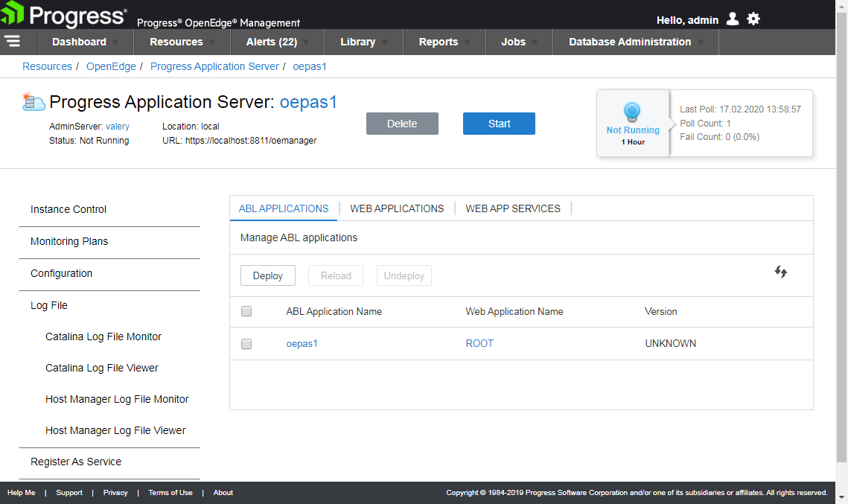Check the oepas1 row checkbox
The width and height of the screenshot is (848, 504).
(246, 344)
